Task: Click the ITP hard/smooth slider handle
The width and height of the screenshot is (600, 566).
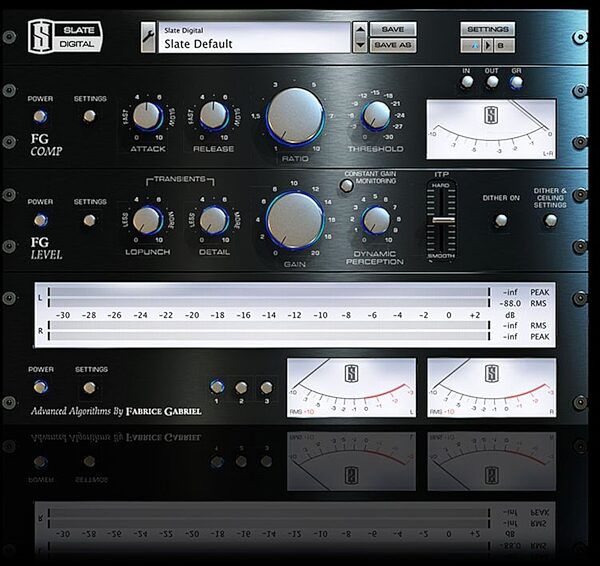Action: tap(442, 220)
